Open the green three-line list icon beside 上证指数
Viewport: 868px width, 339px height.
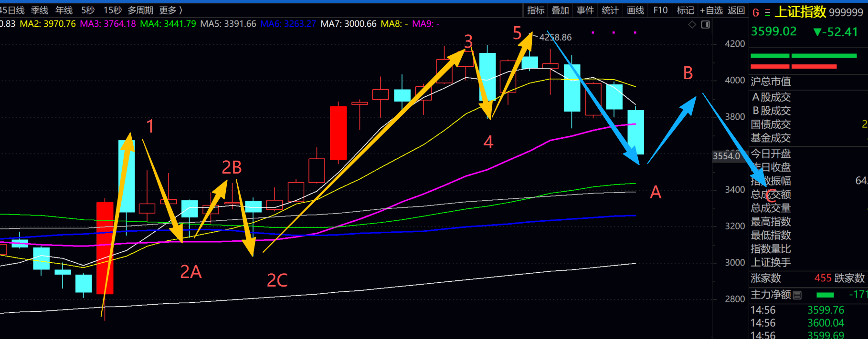(767, 12)
